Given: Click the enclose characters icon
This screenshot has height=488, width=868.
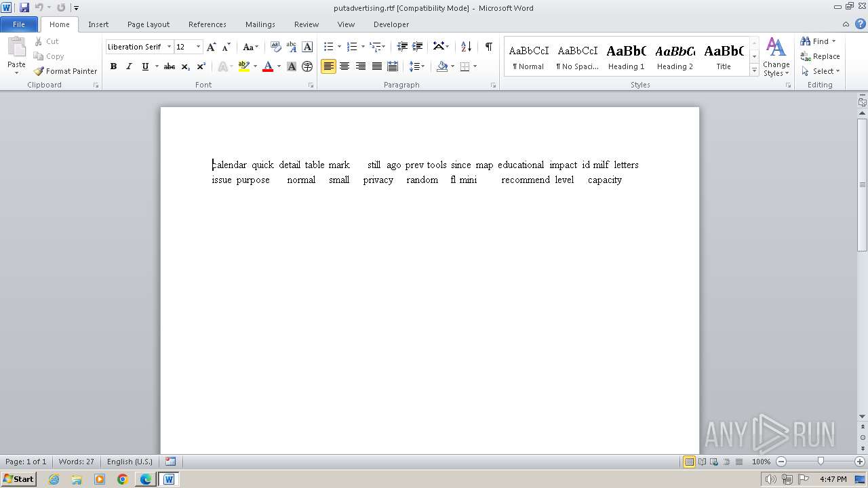Looking at the screenshot, I should point(307,66).
